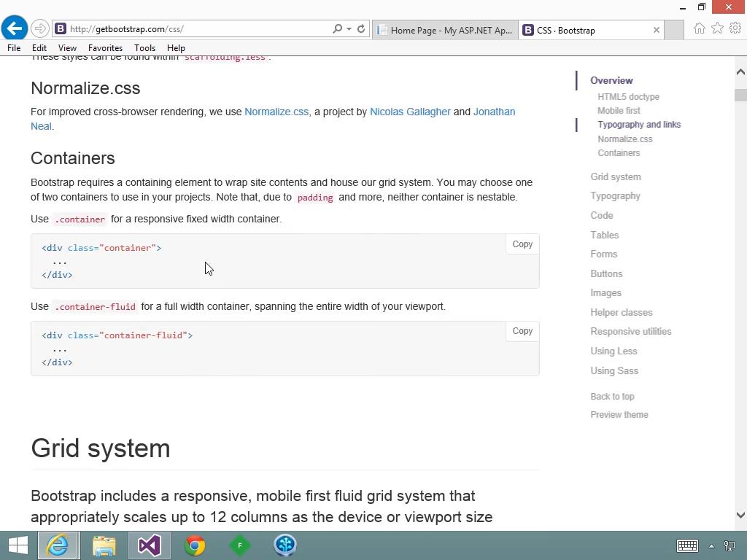Open Using Sass in sidebar
The height and width of the screenshot is (560, 747).
[614, 371]
